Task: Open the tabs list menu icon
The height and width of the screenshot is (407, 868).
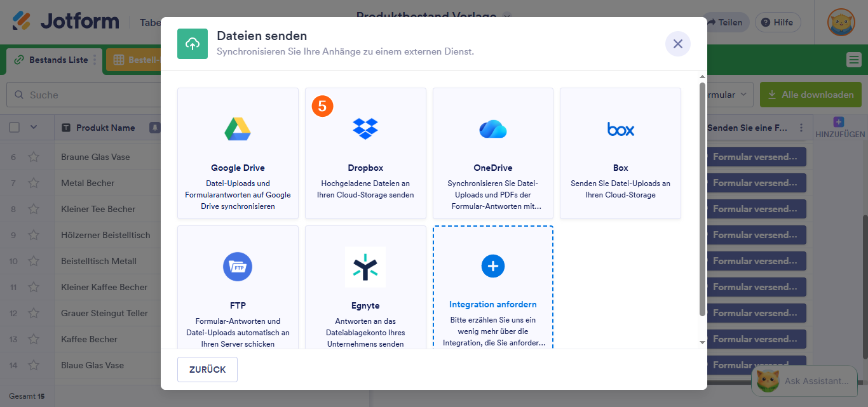Action: pos(853,60)
